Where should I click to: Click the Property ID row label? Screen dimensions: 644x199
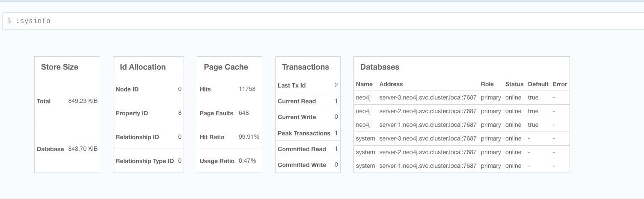point(131,113)
